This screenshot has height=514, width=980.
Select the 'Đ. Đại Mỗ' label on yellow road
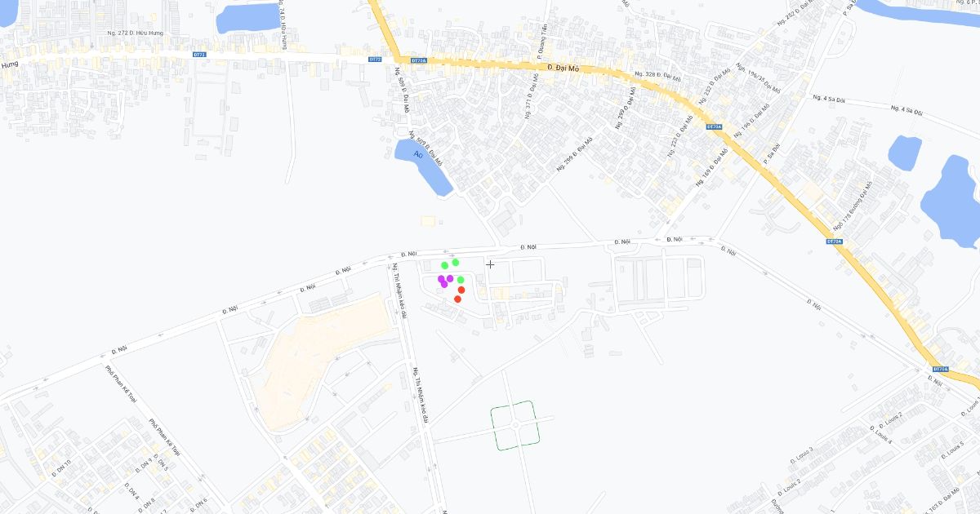pos(563,69)
